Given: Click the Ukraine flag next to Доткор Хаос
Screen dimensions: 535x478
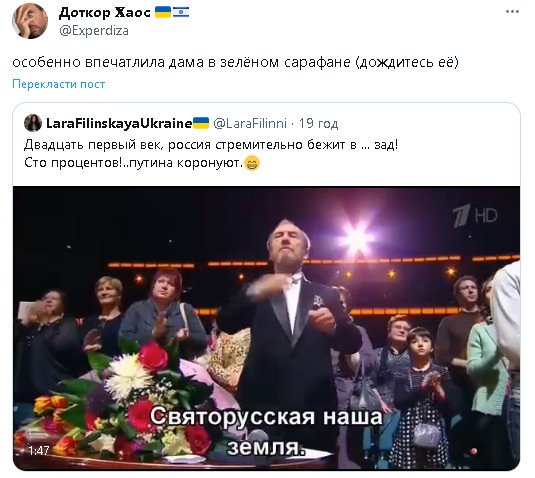Looking at the screenshot, I should 163,12.
